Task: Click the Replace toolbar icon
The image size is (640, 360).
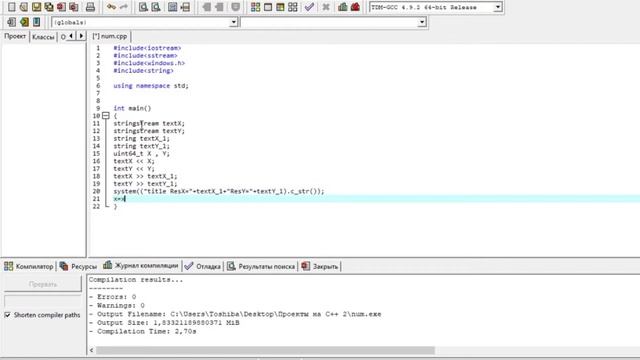Action: 156,7
